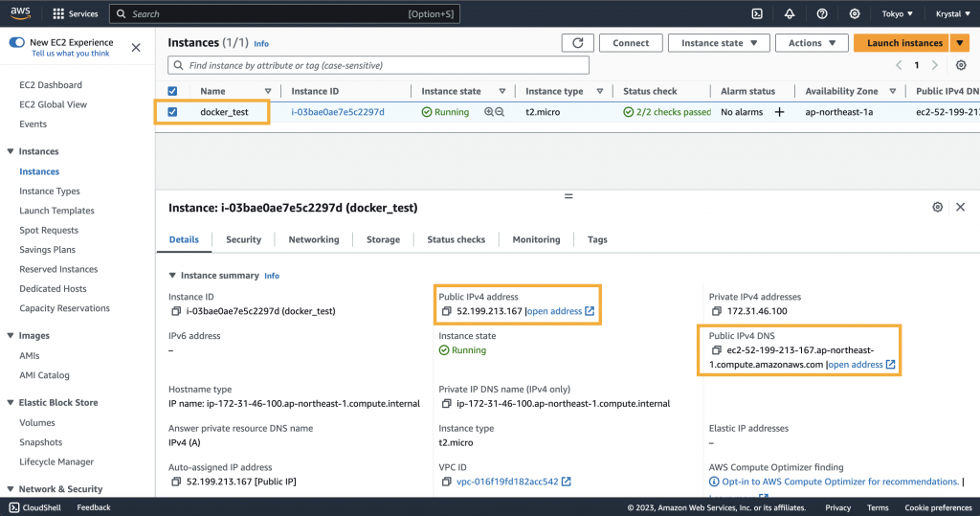This screenshot has width=980, height=516.
Task: Open the help question mark icon
Action: (822, 13)
